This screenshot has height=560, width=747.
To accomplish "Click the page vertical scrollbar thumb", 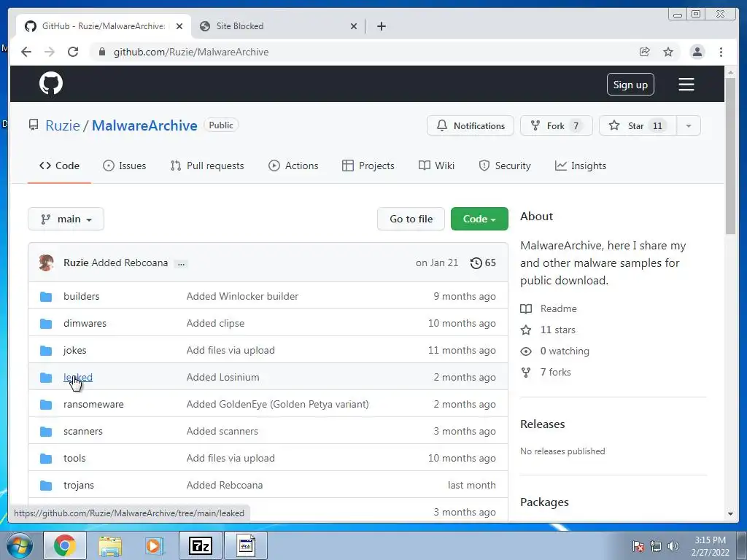I will (x=730, y=155).
